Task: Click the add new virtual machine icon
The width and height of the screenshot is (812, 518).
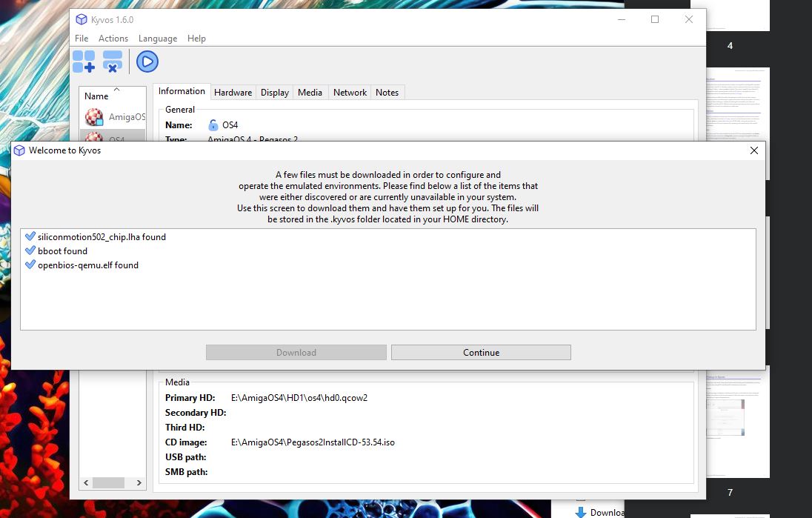Action: (84, 62)
